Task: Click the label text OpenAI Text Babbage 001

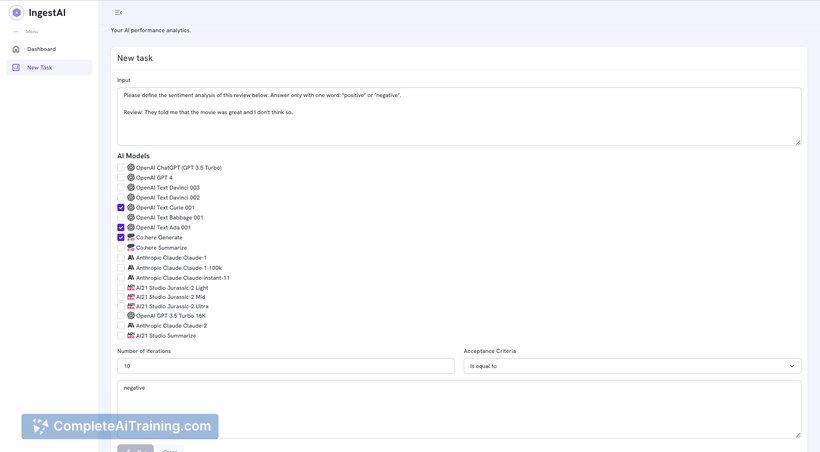Action: [169, 218]
